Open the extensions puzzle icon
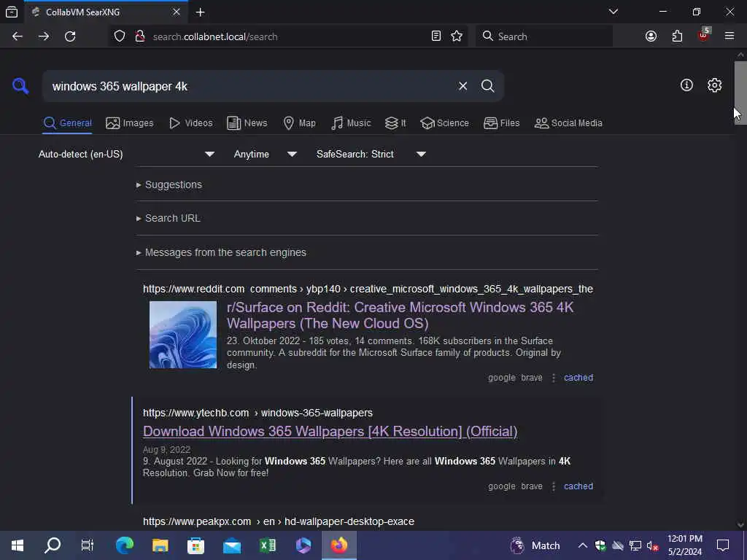 pyautogui.click(x=677, y=36)
